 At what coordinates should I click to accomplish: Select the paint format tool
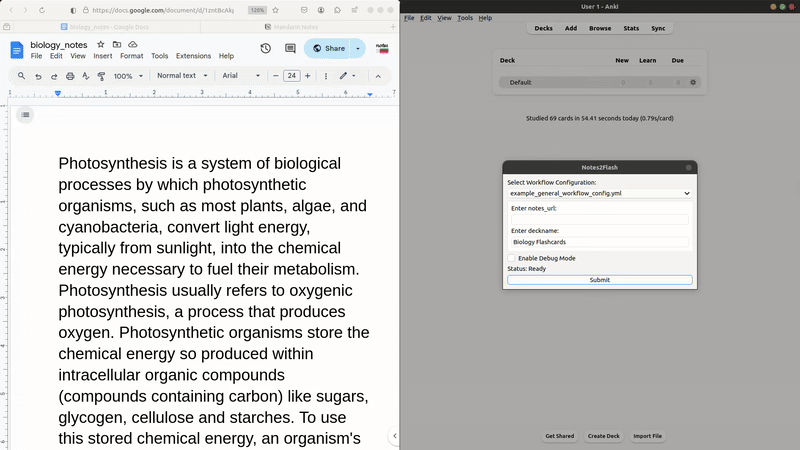point(102,76)
